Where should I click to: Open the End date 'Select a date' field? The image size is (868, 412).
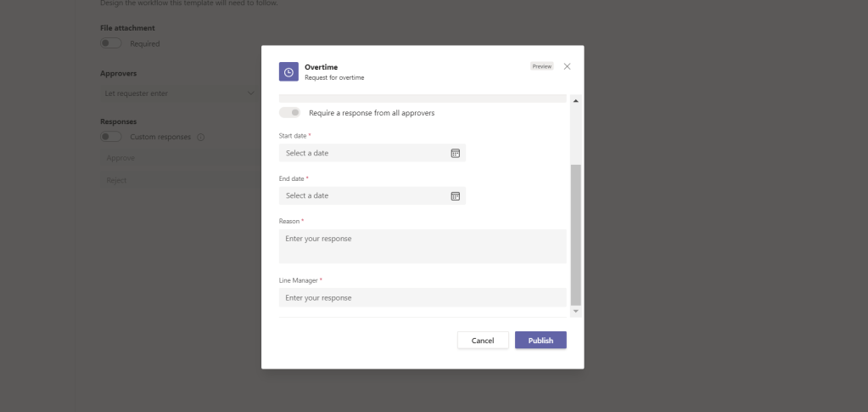(x=365, y=195)
